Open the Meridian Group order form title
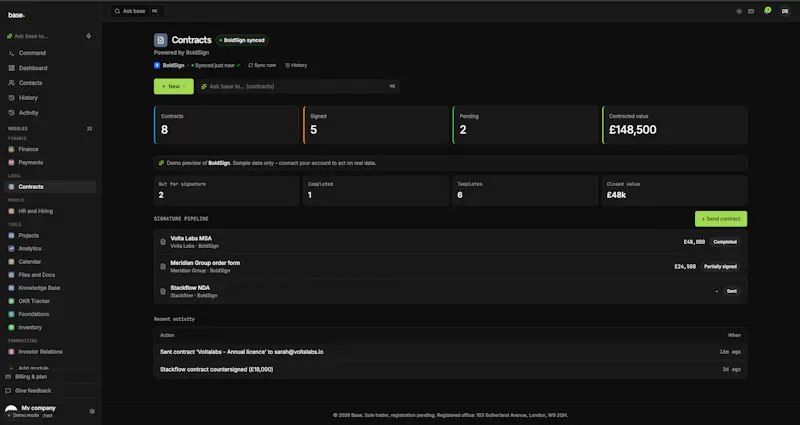 coord(205,263)
